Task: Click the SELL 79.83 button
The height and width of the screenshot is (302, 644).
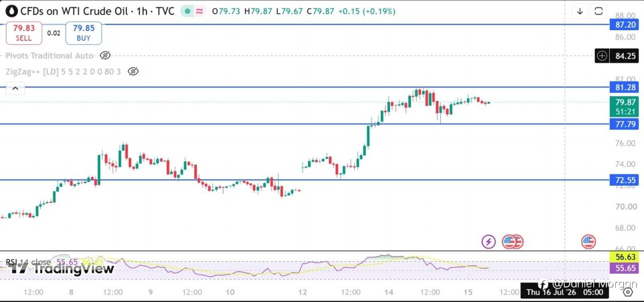Action: [23, 33]
